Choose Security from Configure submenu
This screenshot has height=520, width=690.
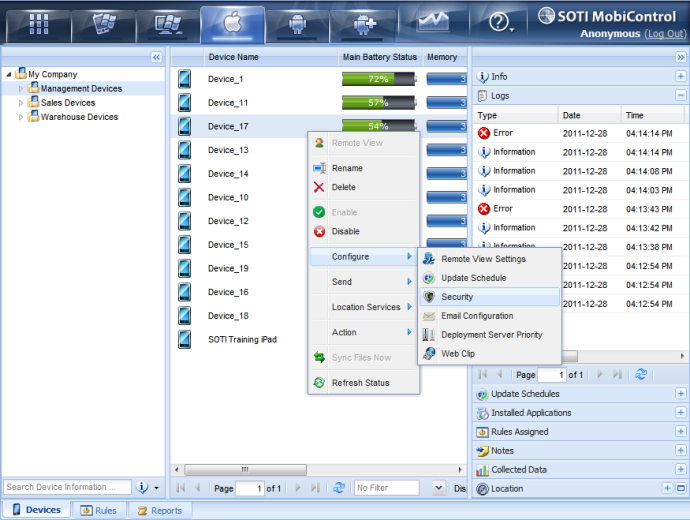pyautogui.click(x=457, y=297)
